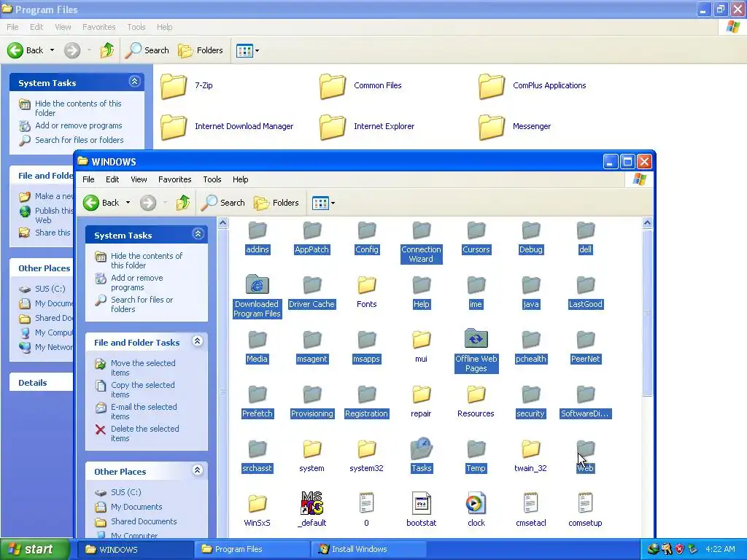Select the comsetup text file icon
The width and height of the screenshot is (747, 560).
(585, 503)
